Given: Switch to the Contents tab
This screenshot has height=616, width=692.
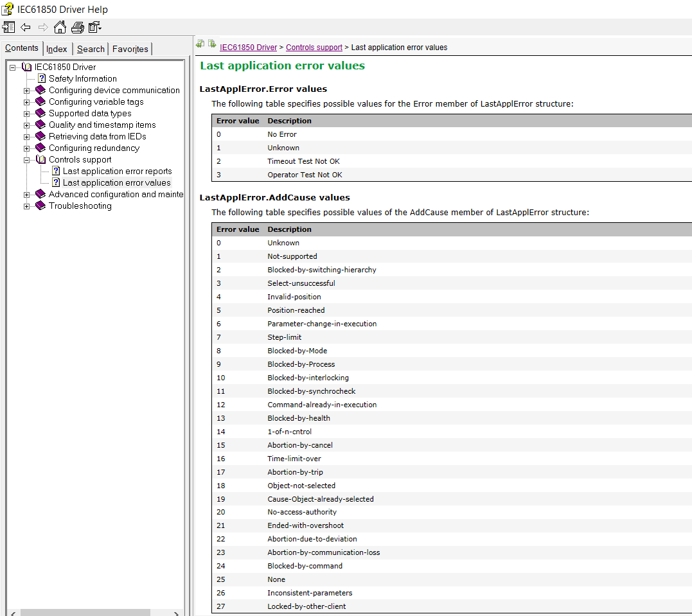Looking at the screenshot, I should [22, 48].
